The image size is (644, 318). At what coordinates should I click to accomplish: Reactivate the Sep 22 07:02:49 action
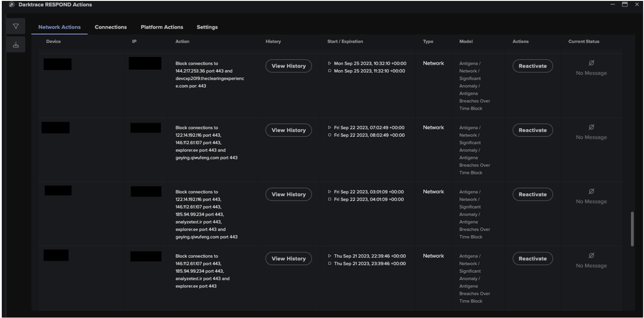pyautogui.click(x=533, y=130)
